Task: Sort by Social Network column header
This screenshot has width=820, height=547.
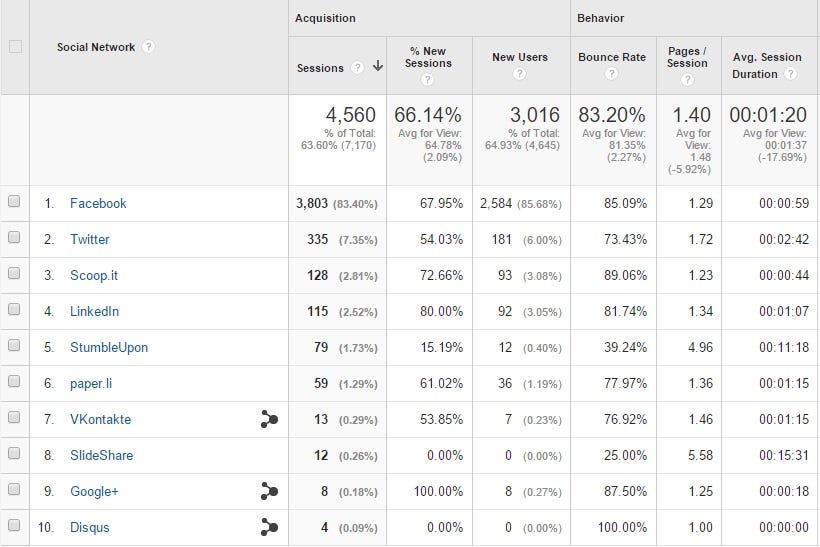Action: pos(96,47)
